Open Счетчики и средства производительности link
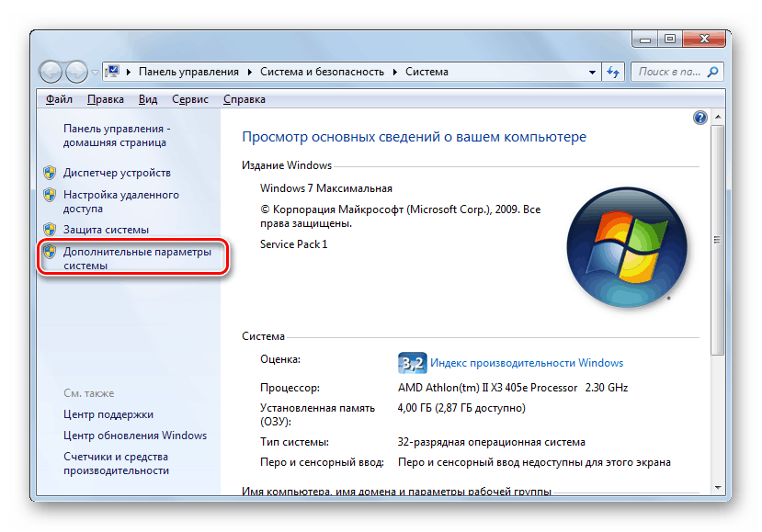762x532 pixels. pyautogui.click(x=116, y=463)
